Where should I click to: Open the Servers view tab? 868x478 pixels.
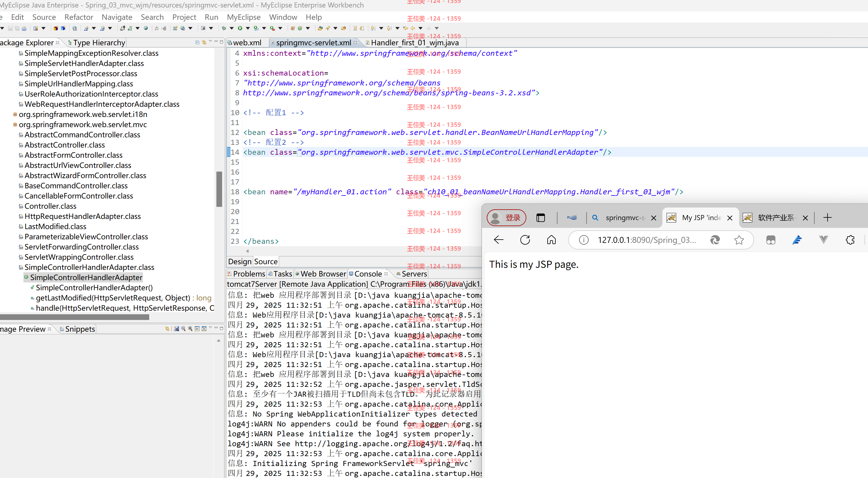[412, 274]
